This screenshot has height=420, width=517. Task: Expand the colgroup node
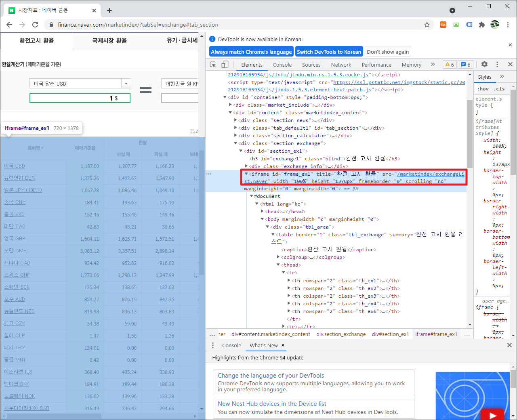[278, 257]
